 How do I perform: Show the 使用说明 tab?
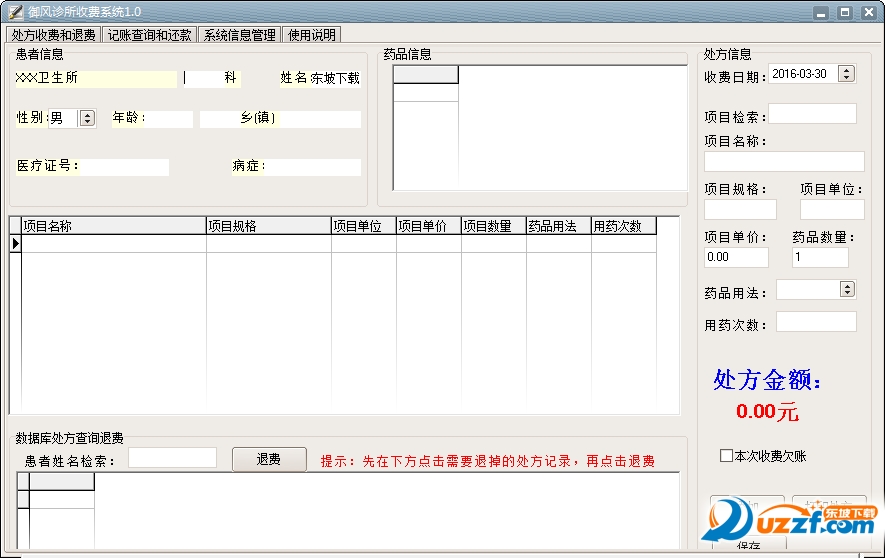(x=312, y=35)
